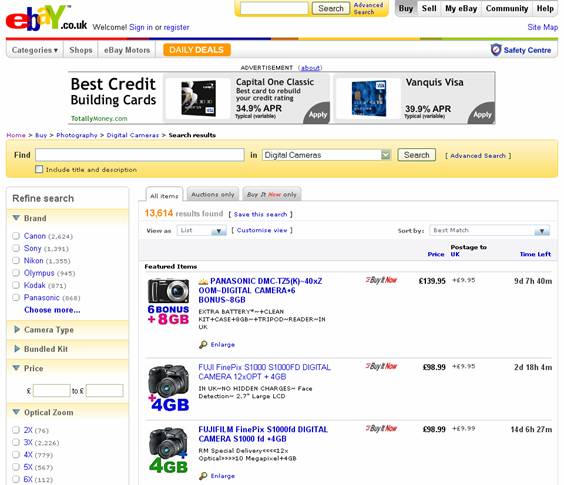Tick the 3X optical zoom checkbox
This screenshot has height=485, width=564.
(16, 442)
